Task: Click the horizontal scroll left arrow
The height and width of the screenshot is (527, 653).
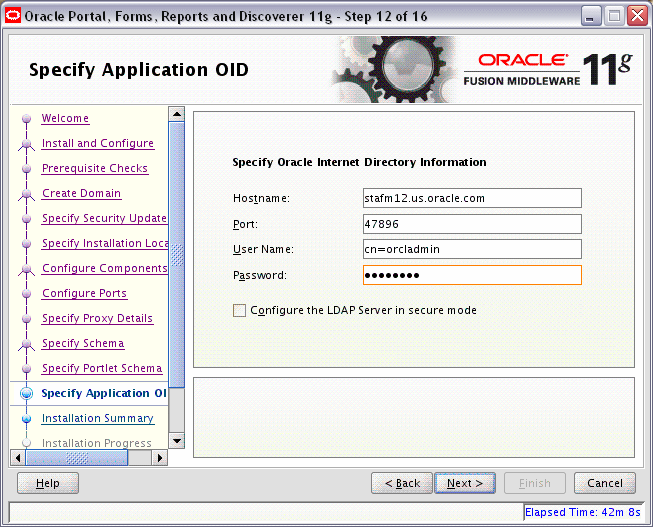Action: coord(18,458)
